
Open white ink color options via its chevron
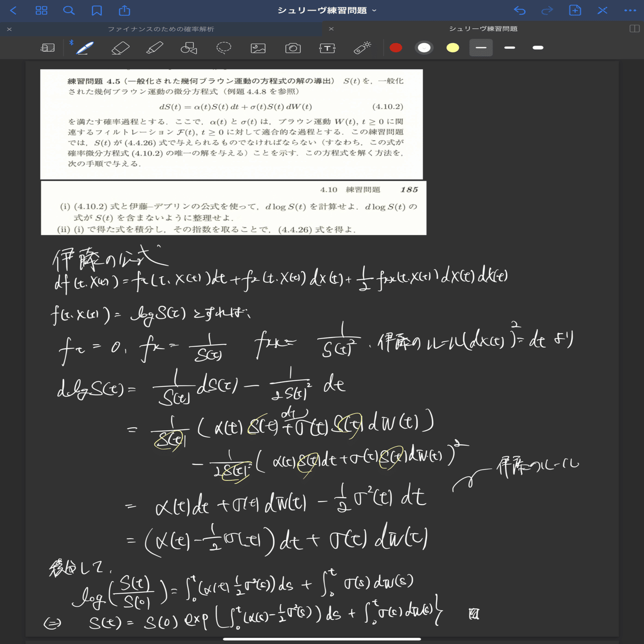pos(424,48)
